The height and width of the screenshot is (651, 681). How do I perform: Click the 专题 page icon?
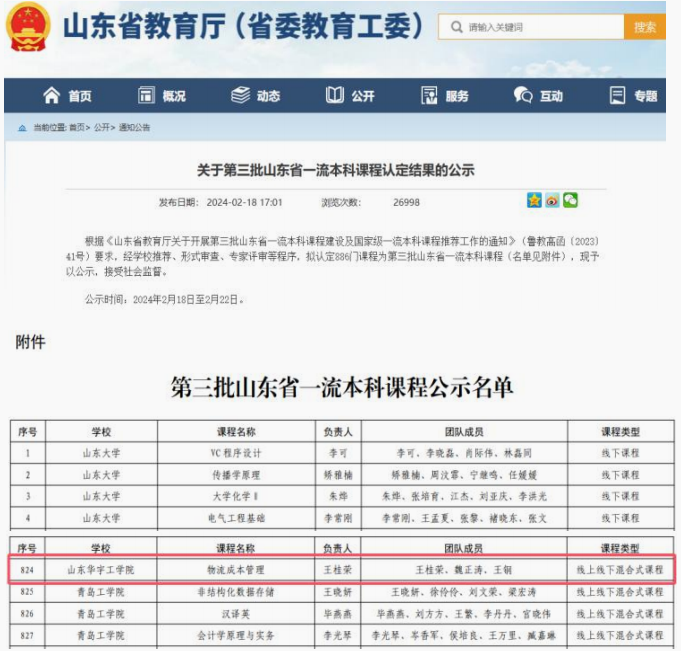(617, 95)
